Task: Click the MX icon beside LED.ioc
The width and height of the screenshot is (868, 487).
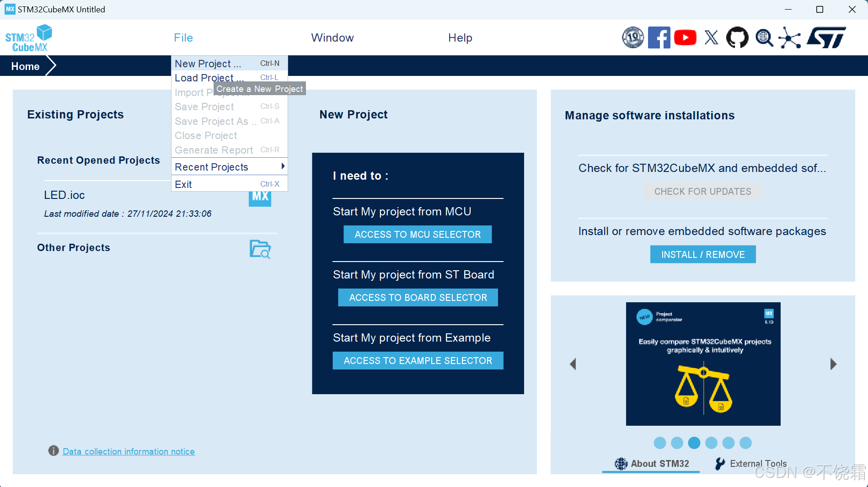Action: 260,199
